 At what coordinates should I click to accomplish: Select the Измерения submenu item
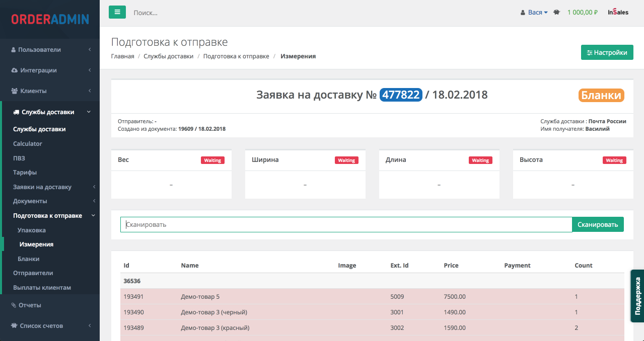[36, 244]
